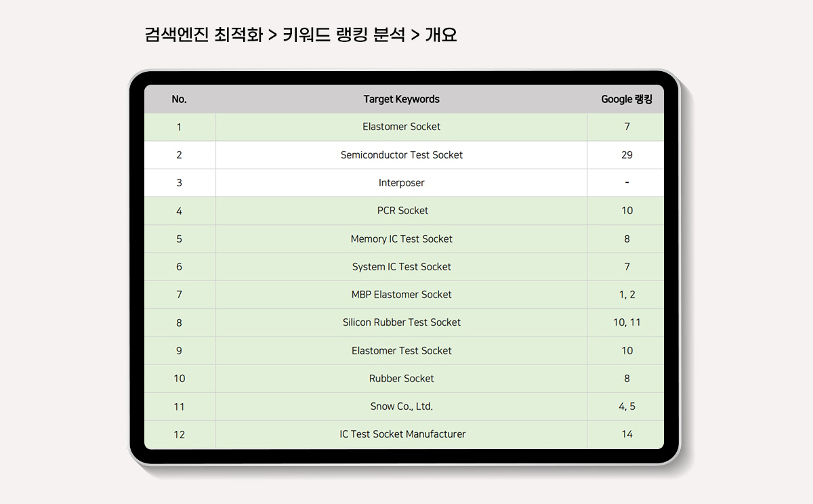Click row number 10 in the No. column
Image resolution: width=813 pixels, height=504 pixels.
click(x=179, y=379)
